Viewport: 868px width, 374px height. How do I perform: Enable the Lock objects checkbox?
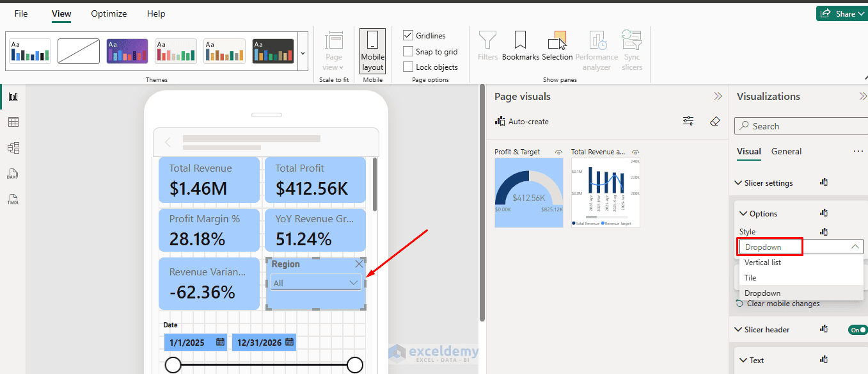point(408,67)
